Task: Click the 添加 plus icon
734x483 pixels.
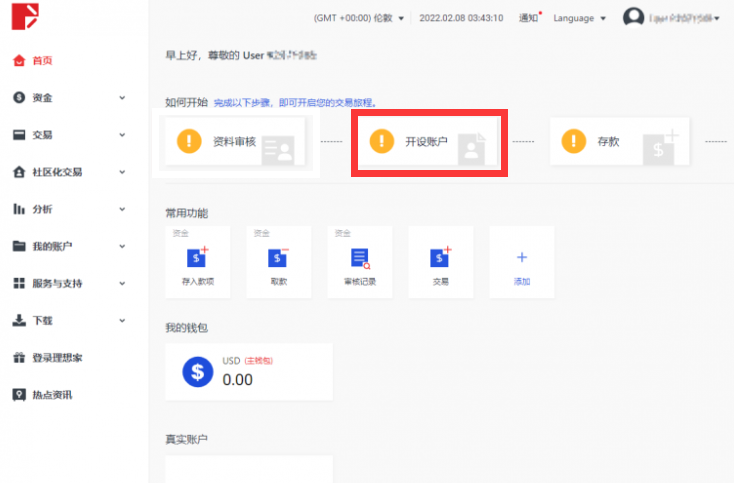Action: pyautogui.click(x=521, y=258)
